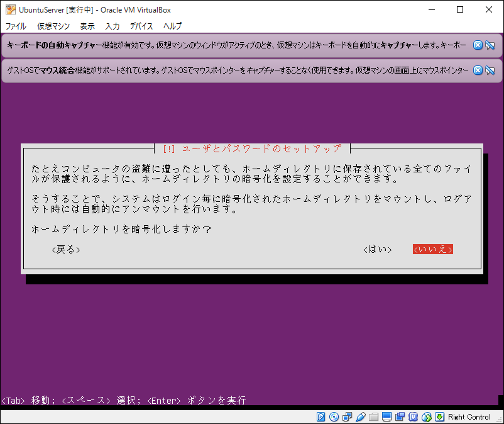
Task: Choose はい to encrypt the home directory
Action: (x=377, y=249)
